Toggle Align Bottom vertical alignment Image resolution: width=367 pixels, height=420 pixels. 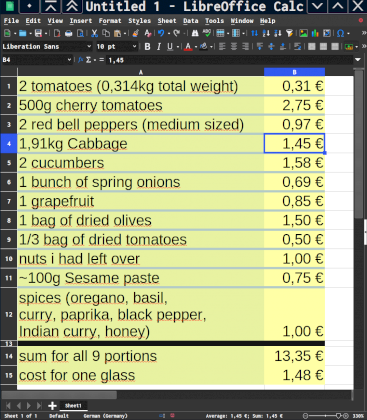click(x=283, y=47)
